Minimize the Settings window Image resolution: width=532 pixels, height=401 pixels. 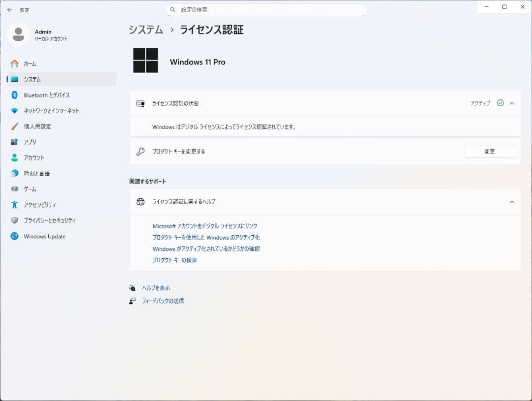click(487, 7)
